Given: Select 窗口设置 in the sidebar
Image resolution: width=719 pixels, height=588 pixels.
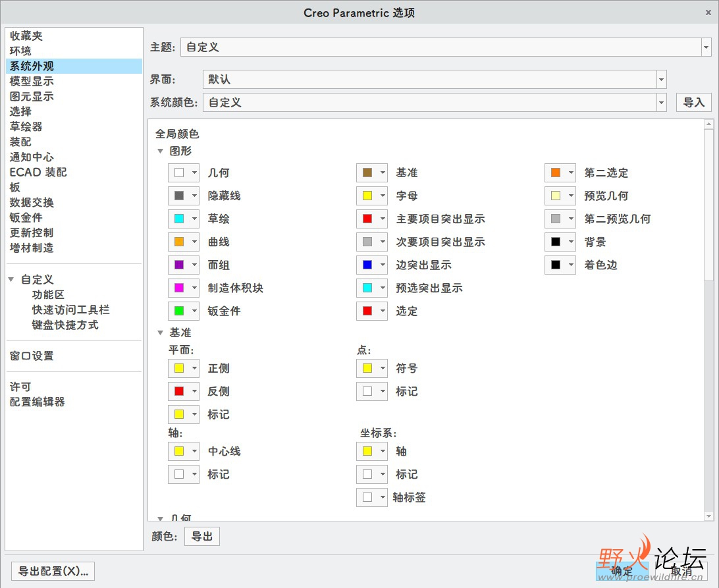Looking at the screenshot, I should click(32, 356).
